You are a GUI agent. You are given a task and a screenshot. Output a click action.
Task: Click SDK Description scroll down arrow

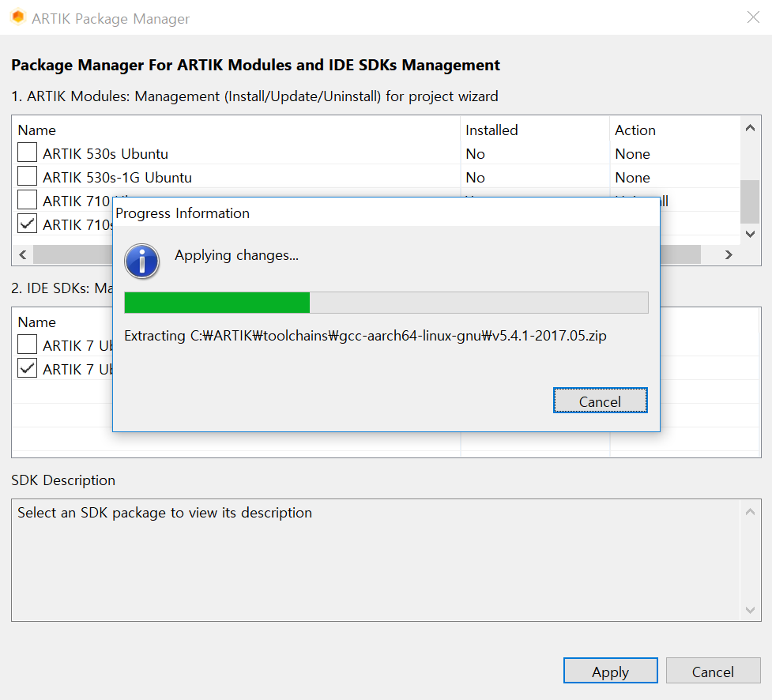(x=750, y=610)
